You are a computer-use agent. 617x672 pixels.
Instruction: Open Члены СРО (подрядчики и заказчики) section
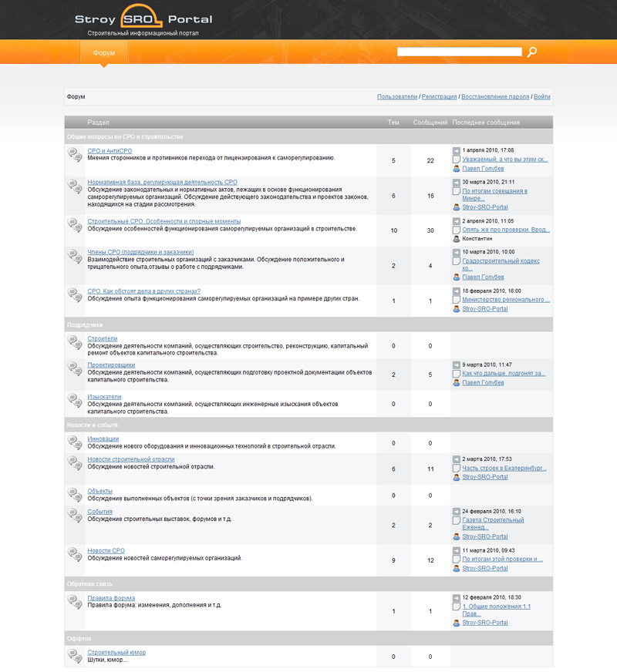140,252
